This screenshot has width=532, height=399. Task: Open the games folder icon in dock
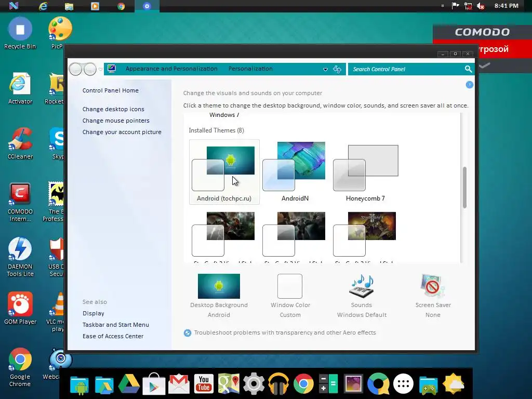[x=428, y=385]
